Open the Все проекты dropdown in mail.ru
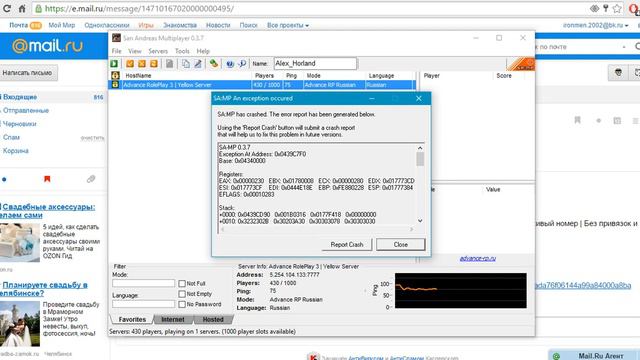 pyautogui.click(x=288, y=25)
